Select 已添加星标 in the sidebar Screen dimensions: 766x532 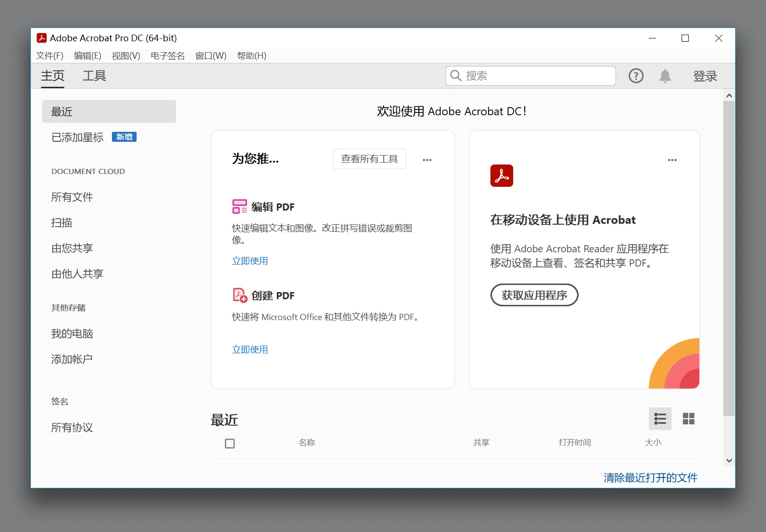pyautogui.click(x=77, y=138)
